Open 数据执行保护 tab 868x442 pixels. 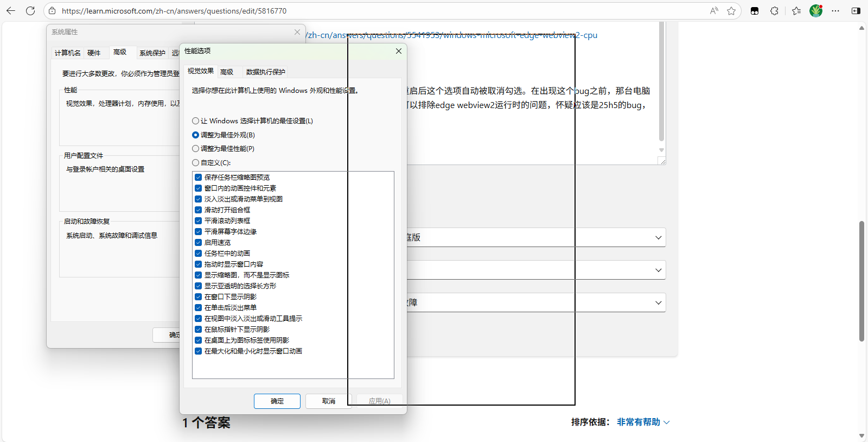pos(266,72)
